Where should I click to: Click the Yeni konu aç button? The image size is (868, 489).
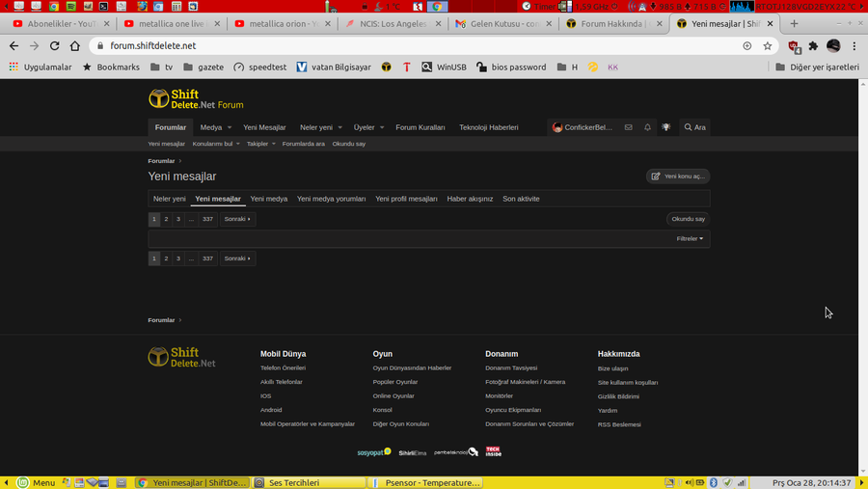[x=678, y=177]
